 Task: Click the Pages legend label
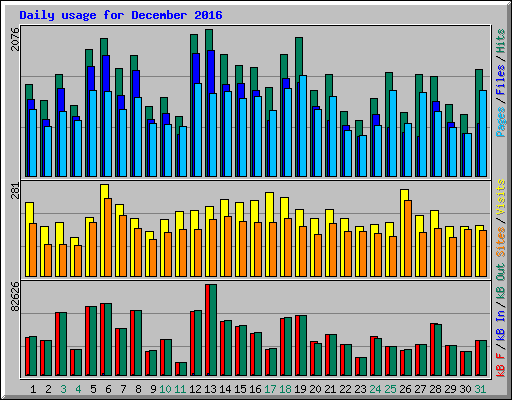coord(501,122)
